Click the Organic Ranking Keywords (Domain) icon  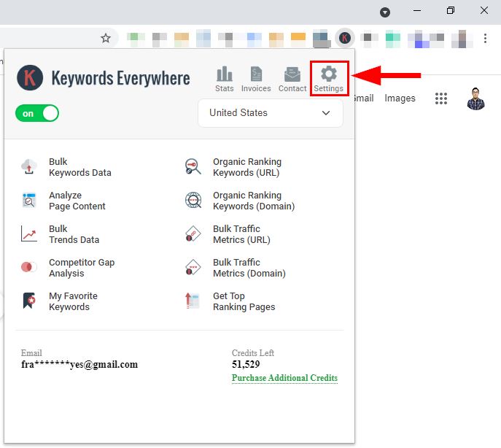pos(193,201)
